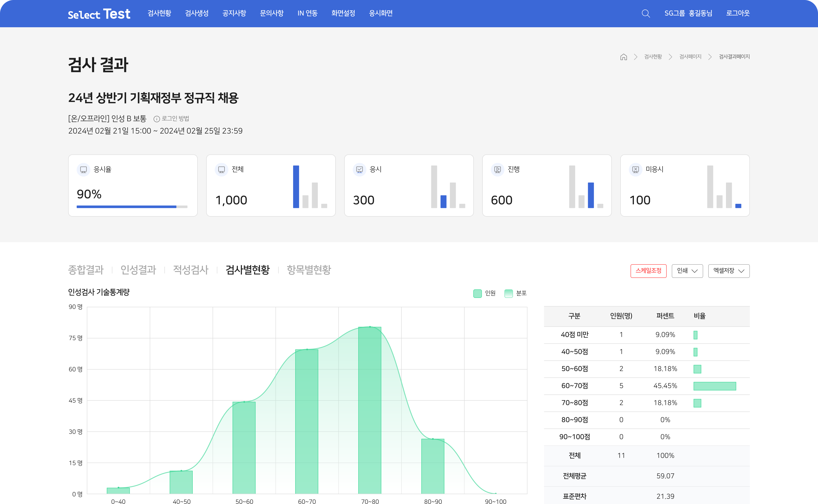Click the 로그인 방법 link text
The width and height of the screenshot is (818, 504).
pos(175,119)
